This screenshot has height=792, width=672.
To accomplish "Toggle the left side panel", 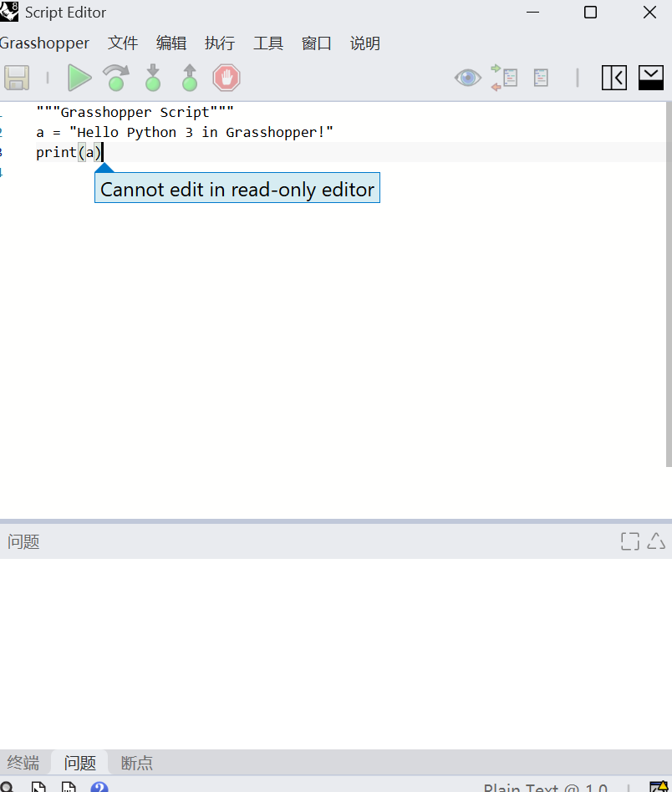I will 614,79.
